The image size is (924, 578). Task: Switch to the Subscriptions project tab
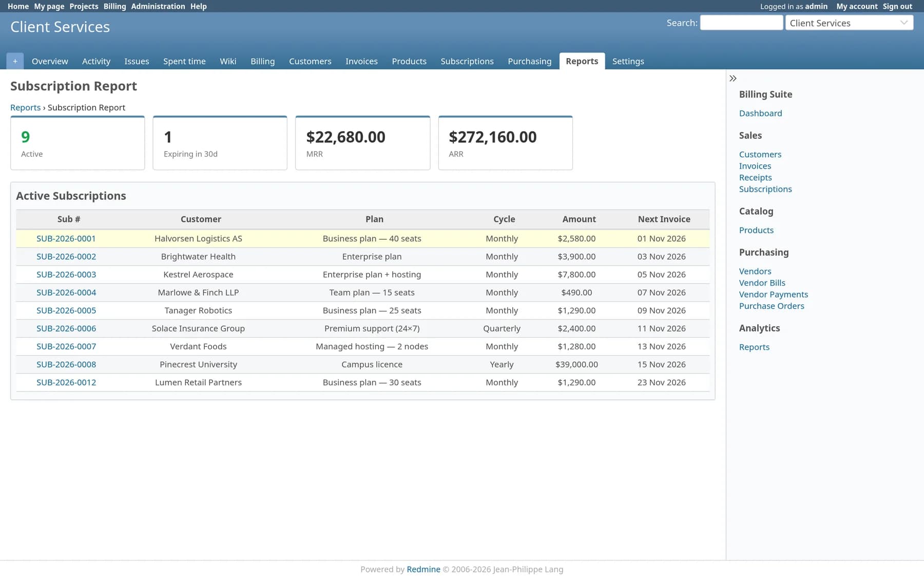pyautogui.click(x=467, y=61)
